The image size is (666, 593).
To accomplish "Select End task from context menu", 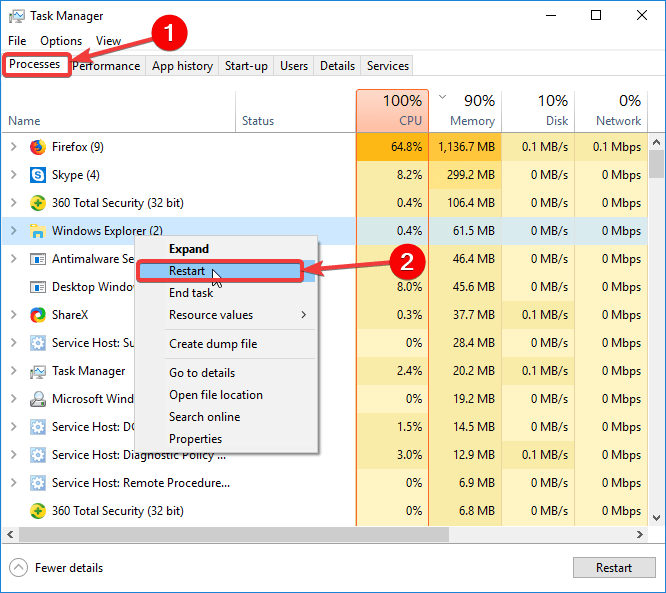I will coord(191,293).
